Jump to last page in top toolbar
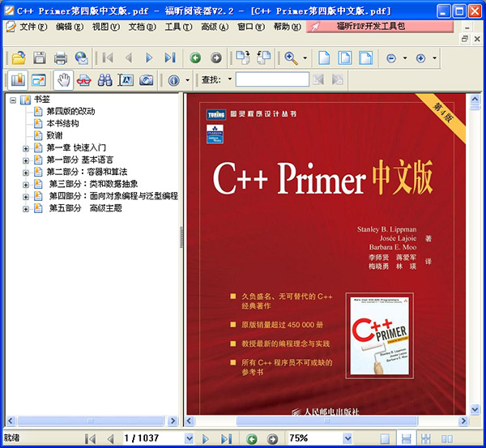486x448 pixels. click(170, 58)
